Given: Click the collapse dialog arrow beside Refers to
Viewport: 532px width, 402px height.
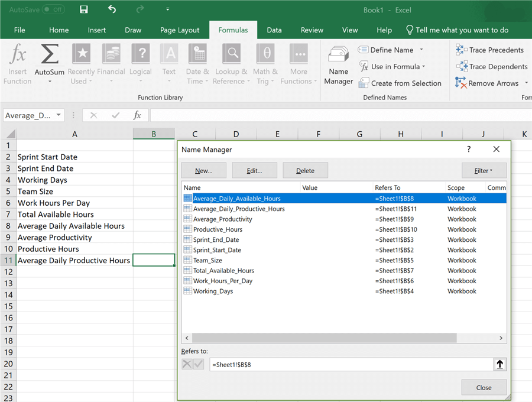Looking at the screenshot, I should (499, 364).
